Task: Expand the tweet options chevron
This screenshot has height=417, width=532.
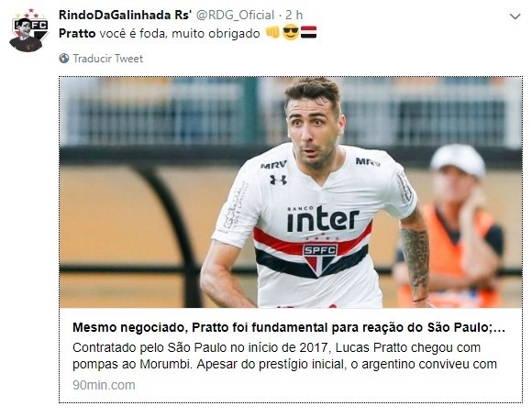Action: 515,16
